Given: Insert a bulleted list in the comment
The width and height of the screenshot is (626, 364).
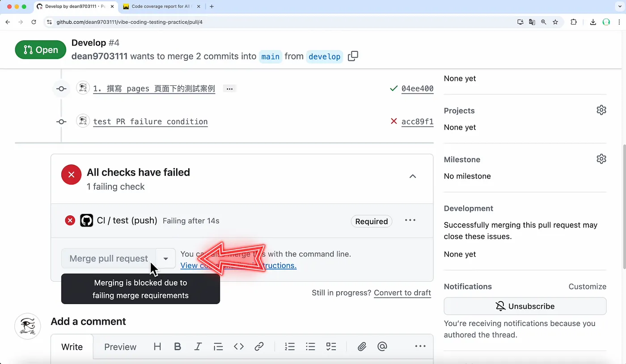Looking at the screenshot, I should tap(310, 347).
